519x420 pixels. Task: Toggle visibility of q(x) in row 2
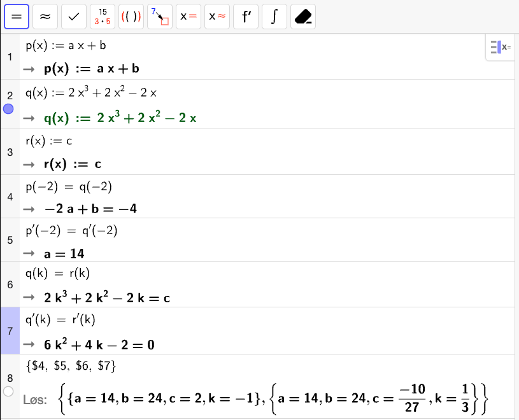[8, 109]
